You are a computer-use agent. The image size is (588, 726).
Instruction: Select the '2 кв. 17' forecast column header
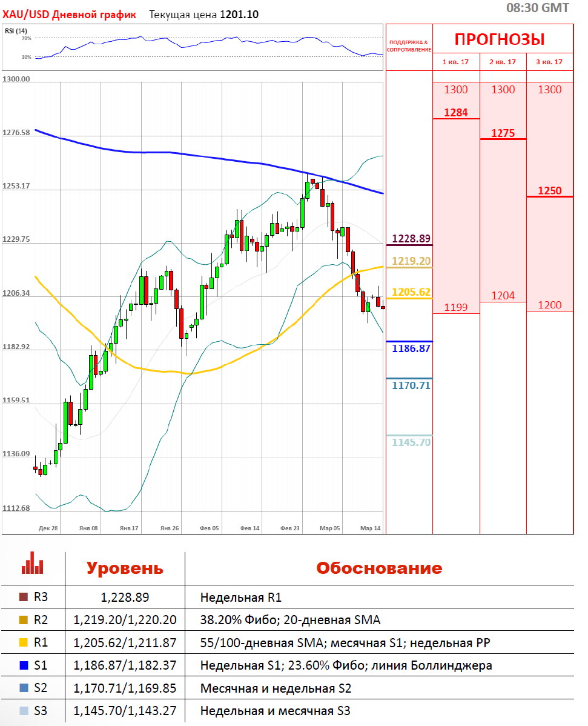(x=503, y=62)
